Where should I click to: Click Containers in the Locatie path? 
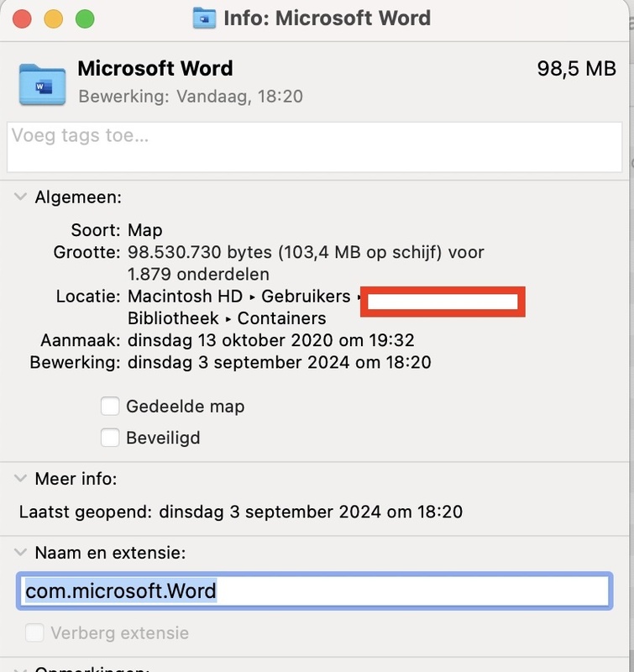pyautogui.click(x=282, y=318)
